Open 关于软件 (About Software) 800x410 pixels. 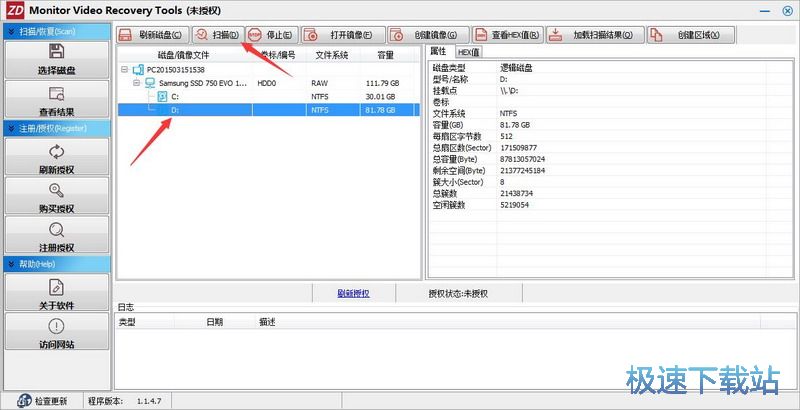point(56,292)
